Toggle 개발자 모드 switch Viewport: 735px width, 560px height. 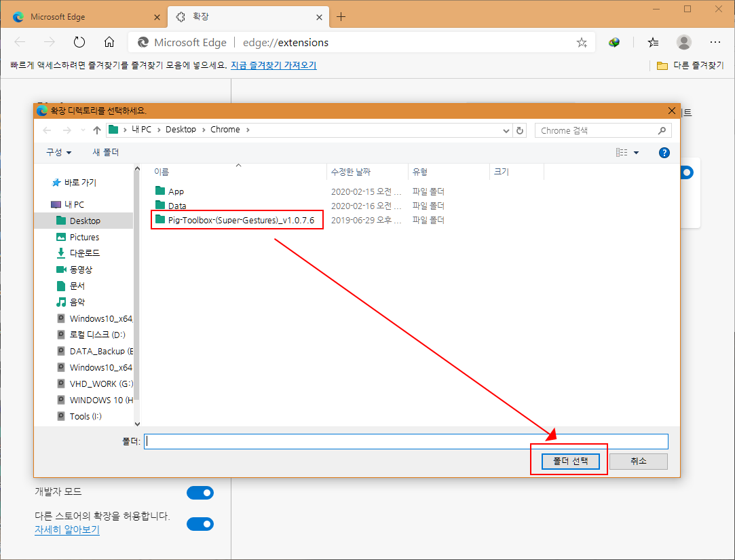(200, 493)
